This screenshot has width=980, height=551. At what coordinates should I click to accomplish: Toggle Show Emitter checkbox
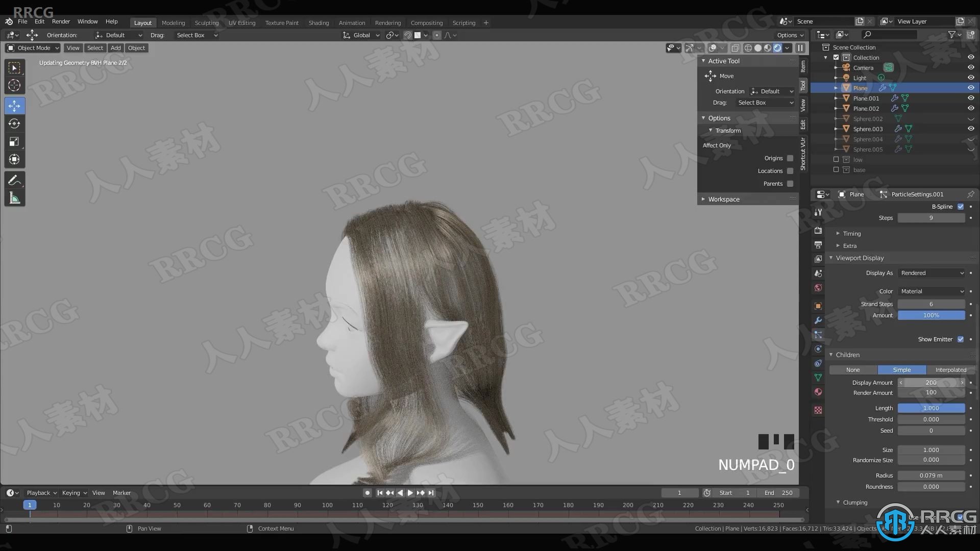(961, 339)
